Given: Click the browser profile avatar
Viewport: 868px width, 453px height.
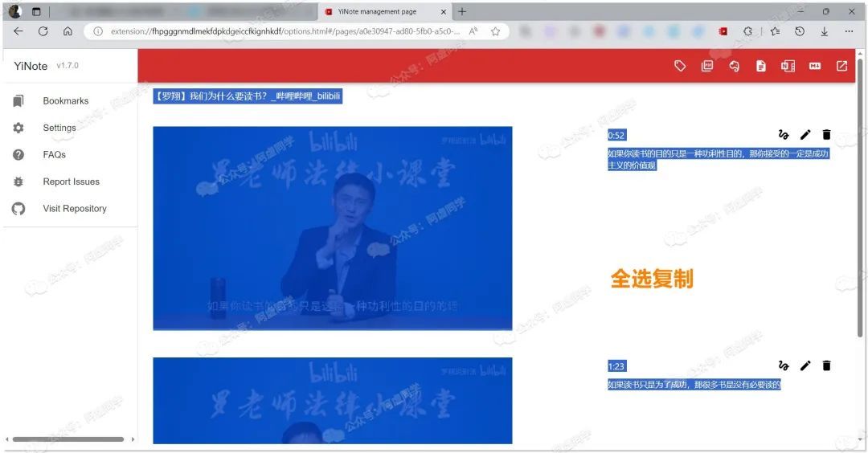Looking at the screenshot, I should pyautogui.click(x=15, y=11).
